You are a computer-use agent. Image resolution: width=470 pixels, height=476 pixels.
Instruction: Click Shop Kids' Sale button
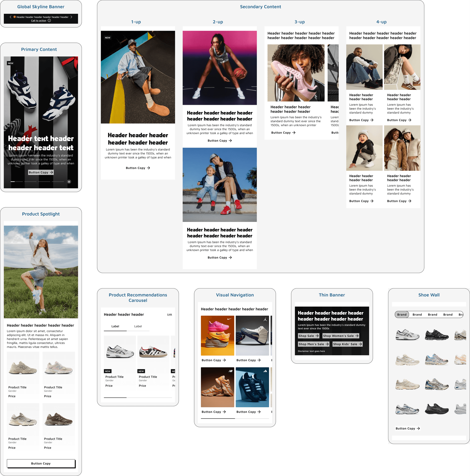(x=347, y=344)
